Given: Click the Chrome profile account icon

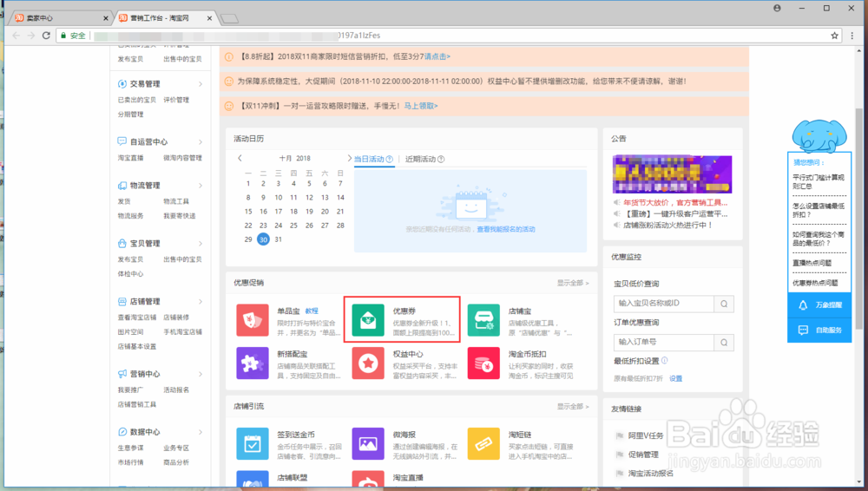Looking at the screenshot, I should tap(777, 9).
